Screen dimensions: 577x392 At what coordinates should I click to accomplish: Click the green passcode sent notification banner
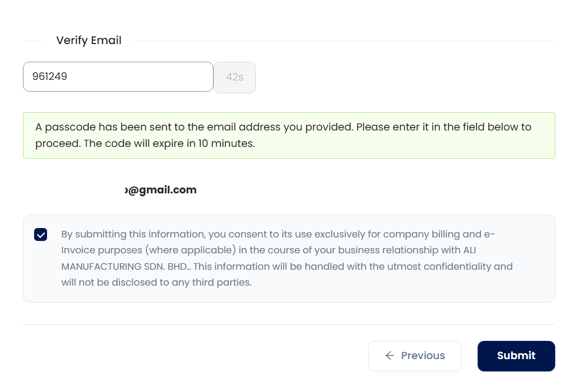288,135
